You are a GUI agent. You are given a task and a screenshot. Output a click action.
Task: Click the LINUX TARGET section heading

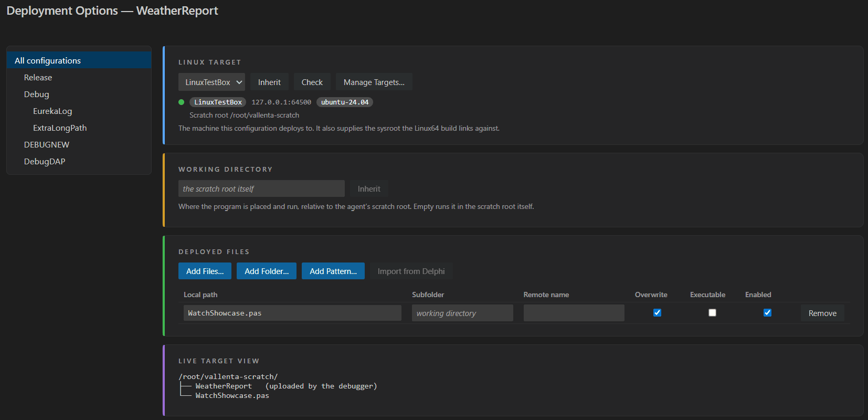(x=210, y=62)
